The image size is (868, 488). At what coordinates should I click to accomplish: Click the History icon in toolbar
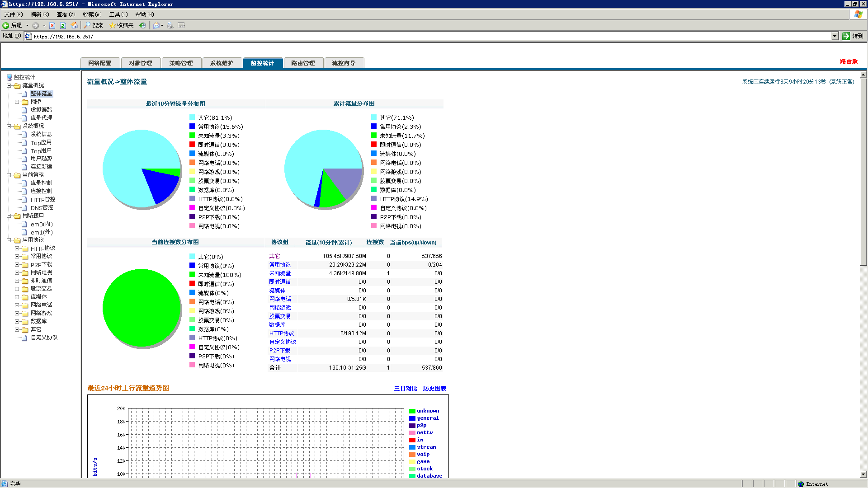pyautogui.click(x=142, y=25)
